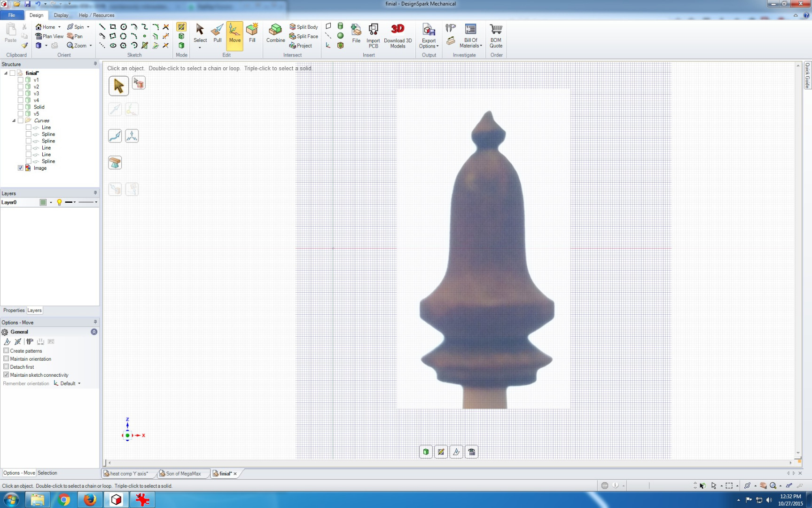Click the Windows Start button
The height and width of the screenshot is (508, 812).
pos(11,500)
